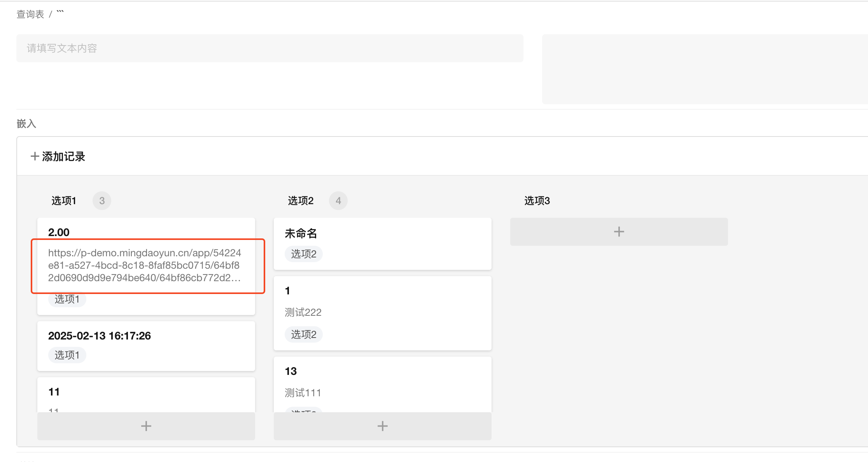868x462 pixels.
Task: Open the card titled 11
Action: [x=54, y=392]
